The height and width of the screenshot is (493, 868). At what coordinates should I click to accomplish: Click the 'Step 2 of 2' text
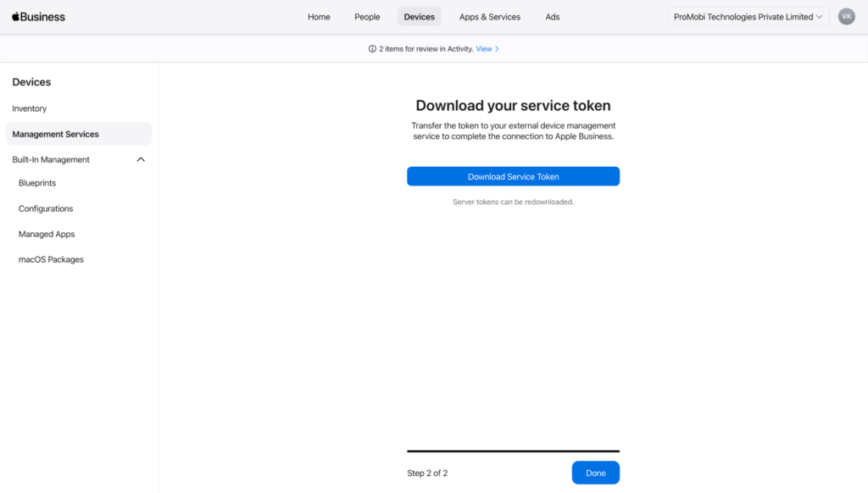(x=427, y=473)
